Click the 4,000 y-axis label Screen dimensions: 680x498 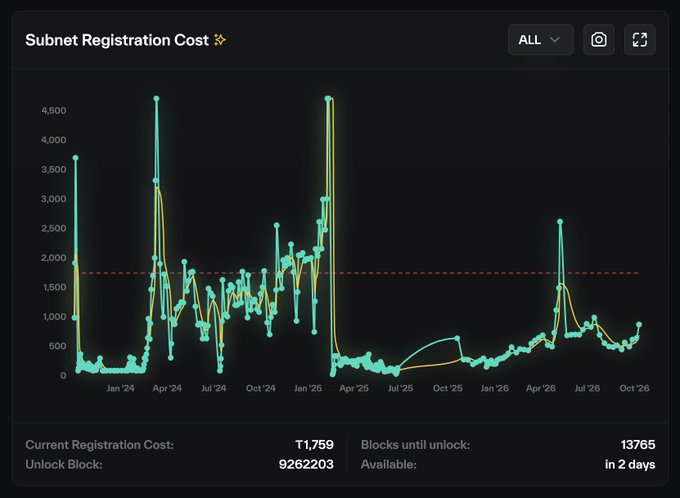(54, 140)
